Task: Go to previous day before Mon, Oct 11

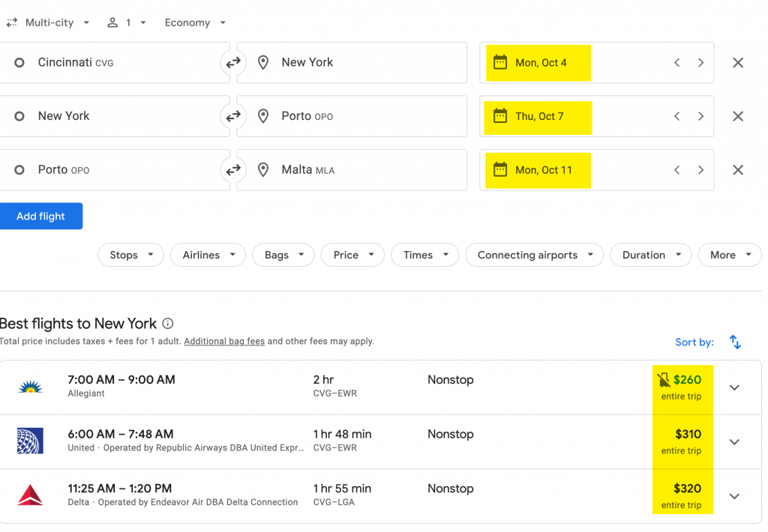Action: (676, 170)
